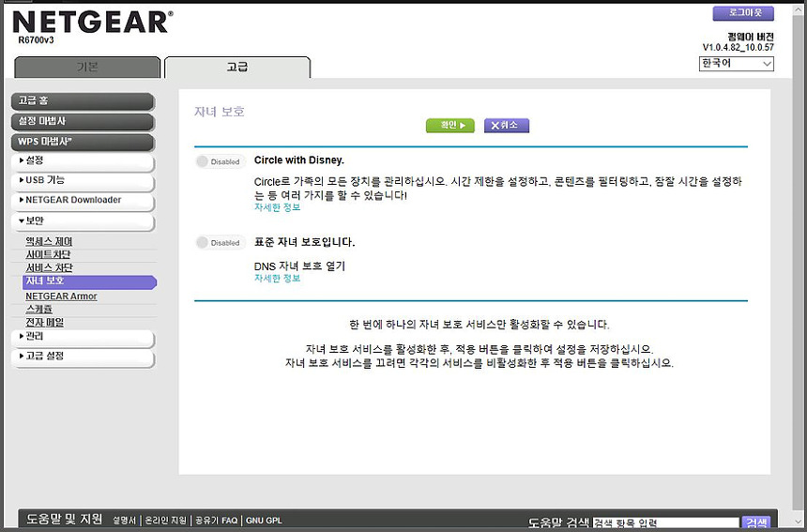Enable 표준 자녀 보호 toggle
The image size is (807, 532).
(x=221, y=242)
